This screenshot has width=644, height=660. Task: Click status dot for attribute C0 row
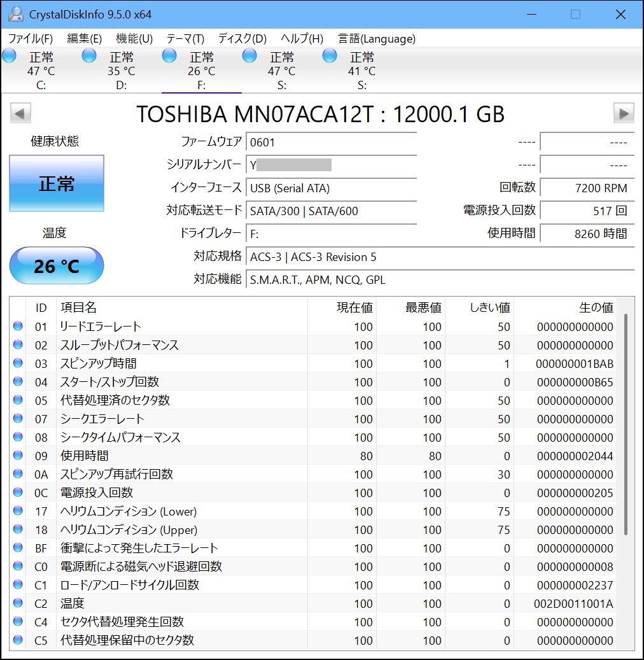click(18, 566)
